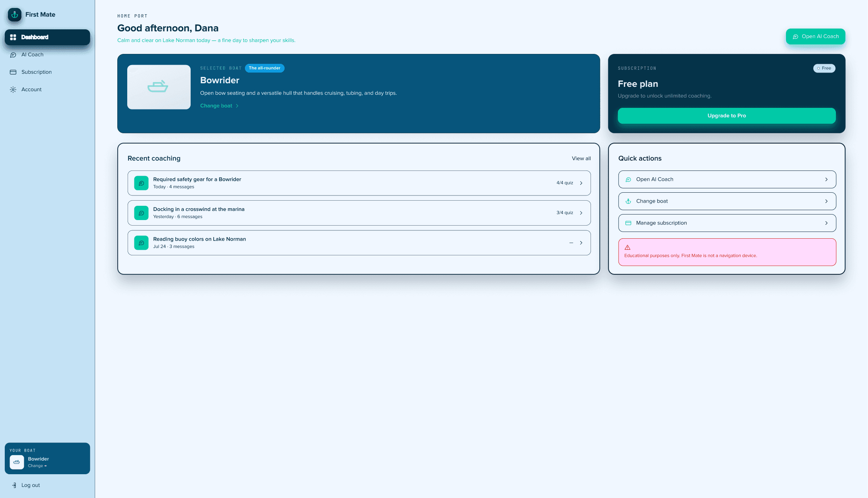Click the First Mate anchor logo

click(15, 15)
